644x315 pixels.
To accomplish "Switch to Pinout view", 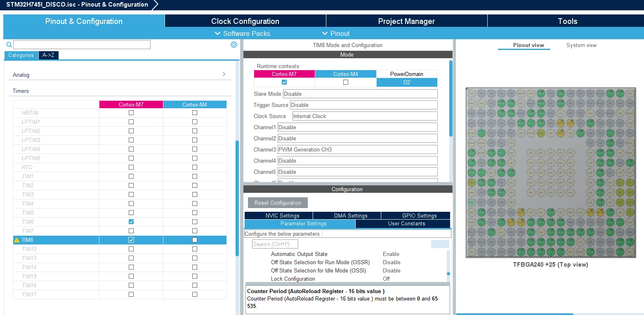I will [x=528, y=45].
